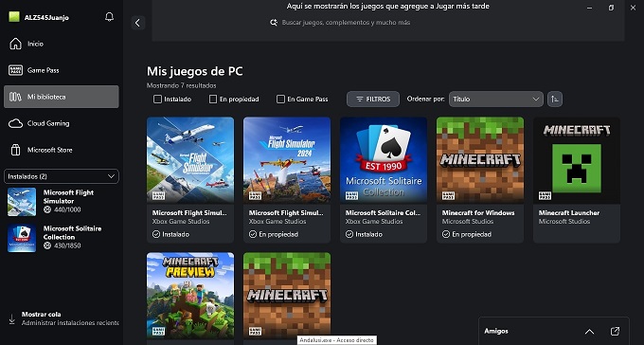Screen dimensions: 644x345
Task: Collapse the Instalados (2) list
Action: click(62, 176)
